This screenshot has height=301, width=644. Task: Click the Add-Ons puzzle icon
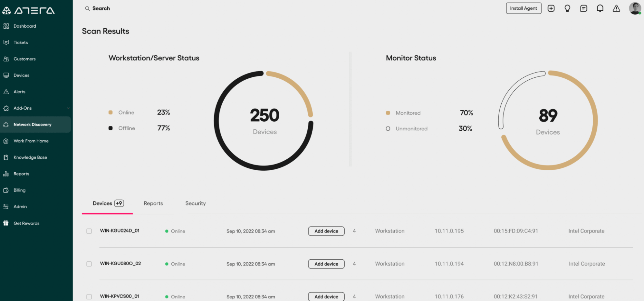[6, 108]
